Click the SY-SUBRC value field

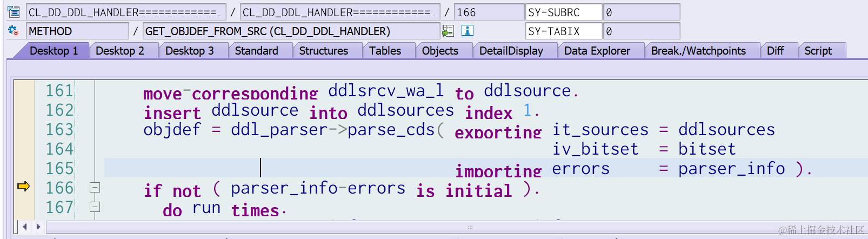pos(642,12)
